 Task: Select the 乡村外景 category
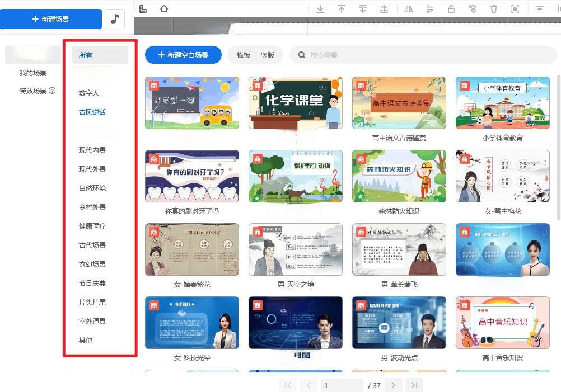tap(92, 207)
